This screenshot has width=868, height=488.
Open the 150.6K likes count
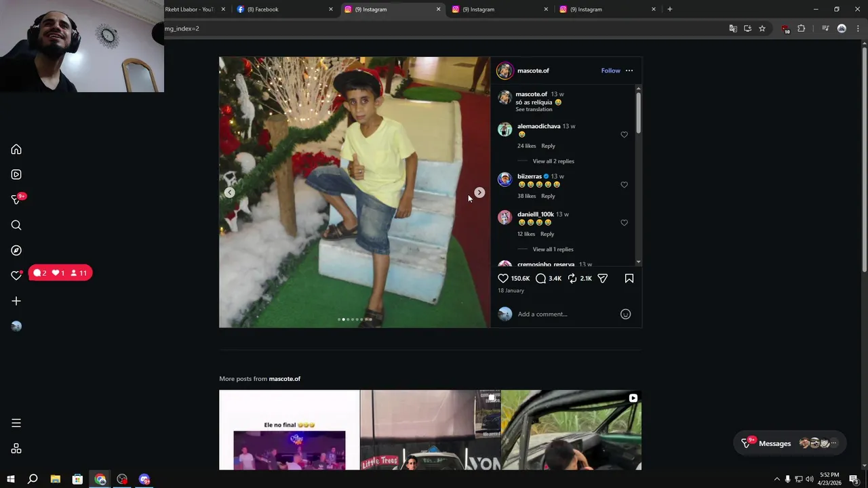coord(520,279)
